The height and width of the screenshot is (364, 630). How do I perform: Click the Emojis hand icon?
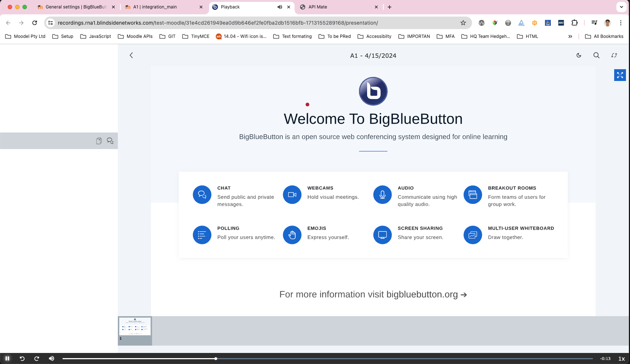coord(292,235)
